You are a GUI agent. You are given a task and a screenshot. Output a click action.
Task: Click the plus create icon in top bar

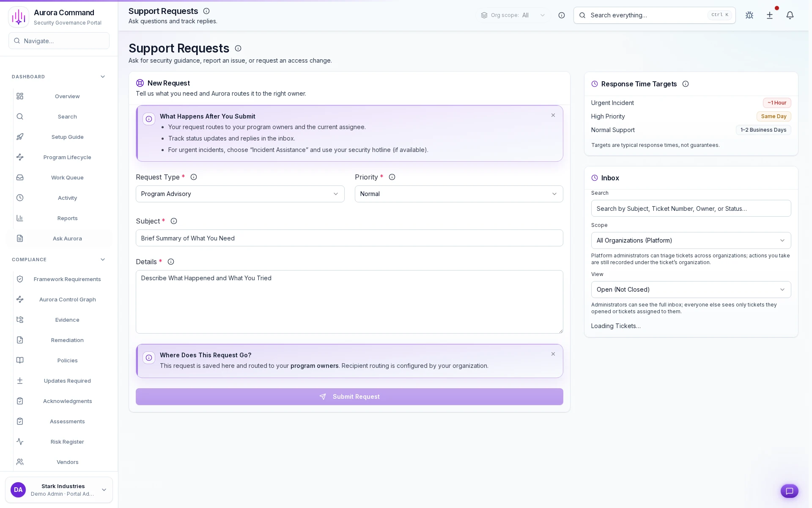[769, 15]
